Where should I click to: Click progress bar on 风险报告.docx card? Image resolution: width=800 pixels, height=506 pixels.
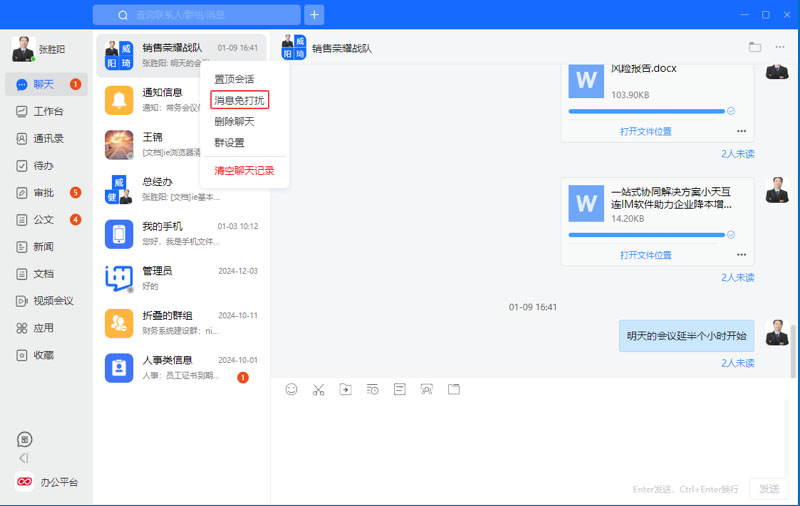pos(646,111)
